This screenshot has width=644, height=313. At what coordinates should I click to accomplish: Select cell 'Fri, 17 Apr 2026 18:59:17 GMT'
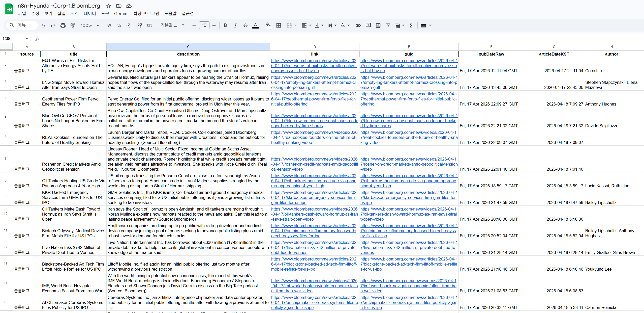tap(491, 181)
